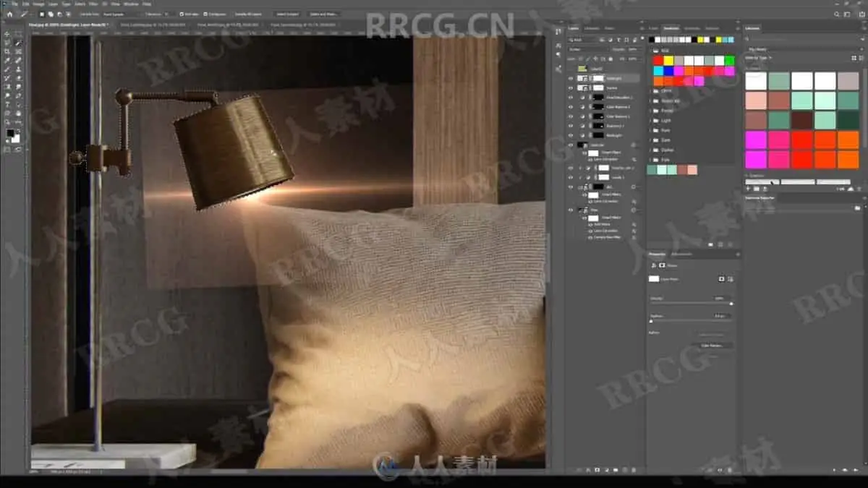Select the Clone Stamp tool
This screenshot has height=488, width=868.
pos(18,69)
